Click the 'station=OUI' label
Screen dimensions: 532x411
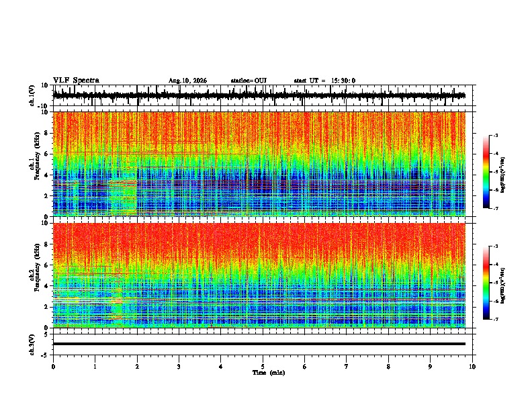click(249, 81)
